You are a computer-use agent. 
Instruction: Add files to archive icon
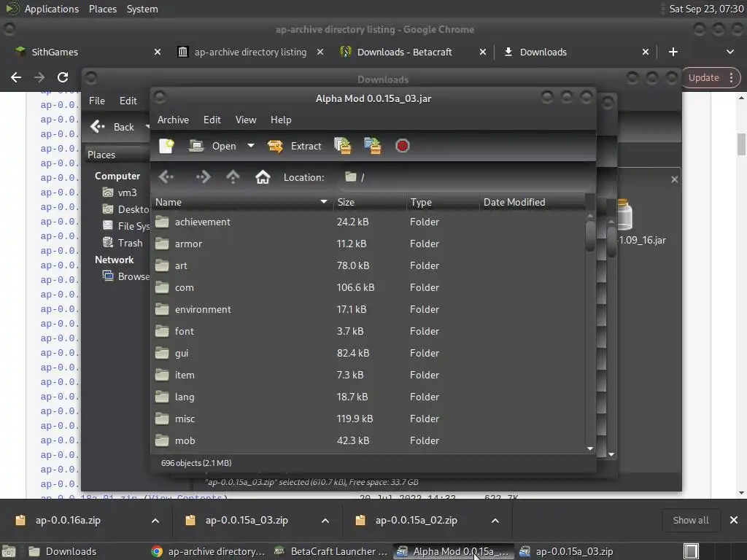(343, 146)
